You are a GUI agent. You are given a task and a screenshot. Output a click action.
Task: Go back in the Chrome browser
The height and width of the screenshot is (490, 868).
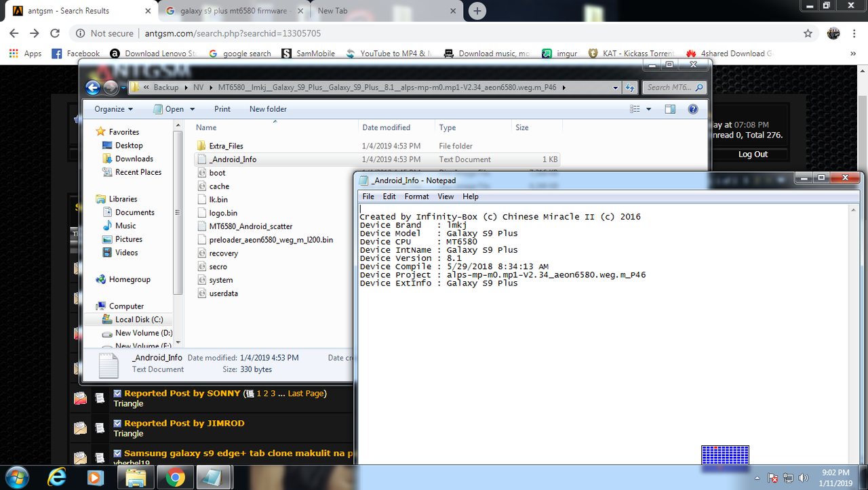(14, 33)
